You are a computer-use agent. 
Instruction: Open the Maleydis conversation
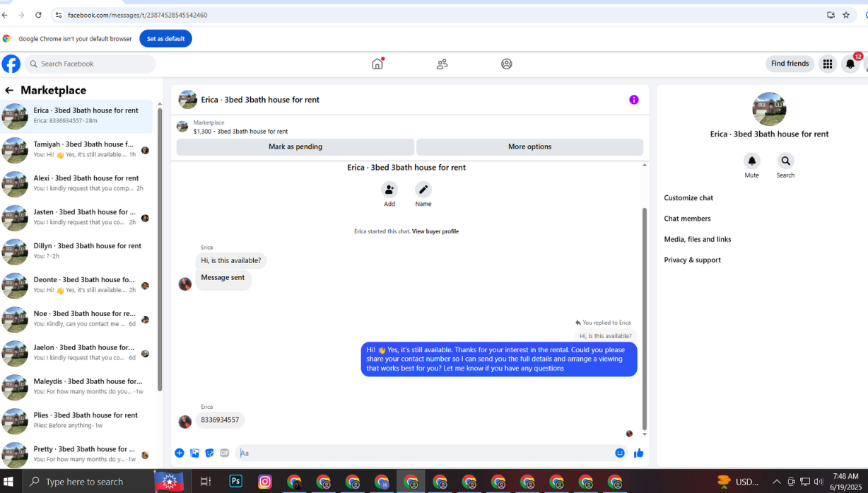76,388
